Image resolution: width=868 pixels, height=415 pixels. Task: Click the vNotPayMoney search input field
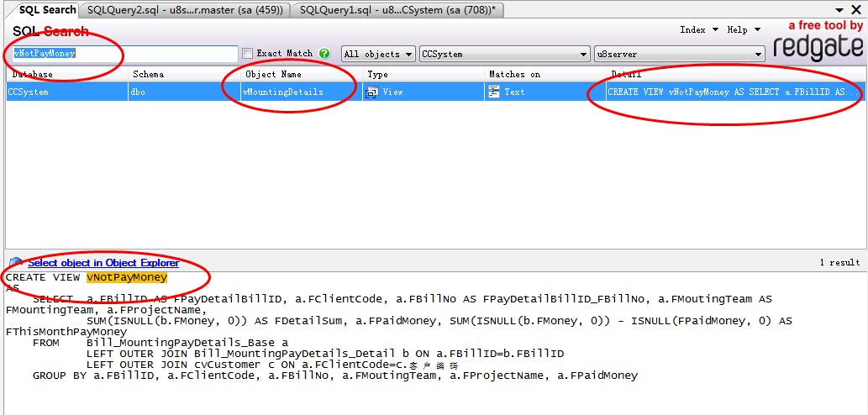126,54
